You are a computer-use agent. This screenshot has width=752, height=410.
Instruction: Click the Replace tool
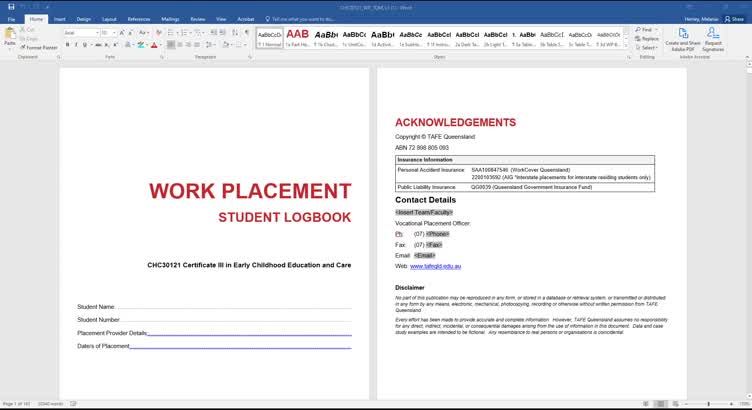pos(649,39)
